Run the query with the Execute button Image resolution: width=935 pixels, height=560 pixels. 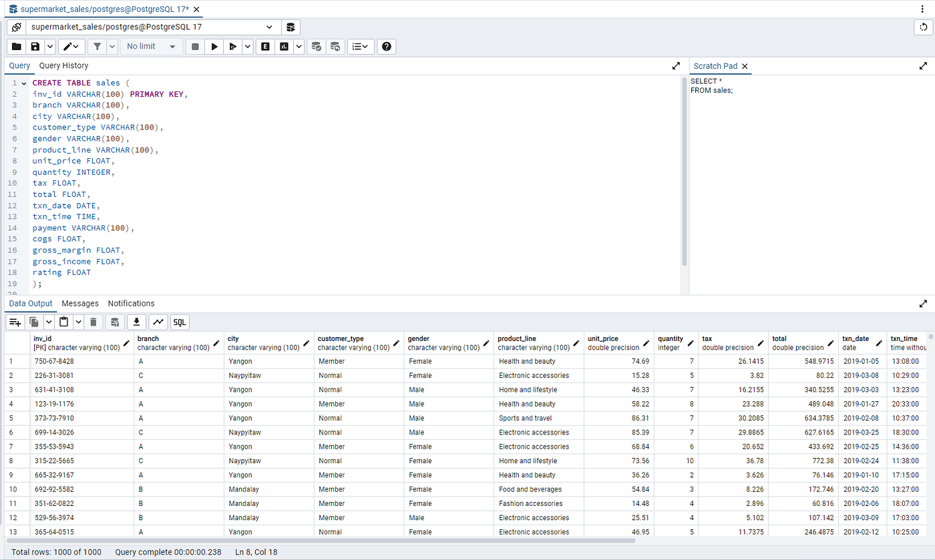pos(214,47)
